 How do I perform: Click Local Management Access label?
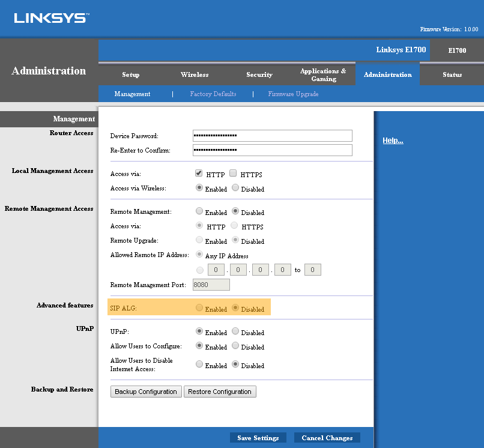pos(52,171)
